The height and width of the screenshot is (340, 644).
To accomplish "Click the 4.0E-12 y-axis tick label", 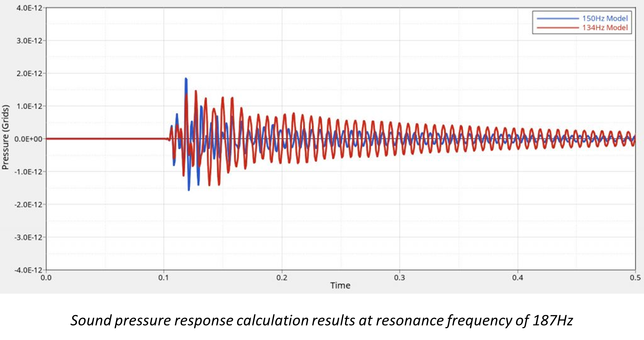I will (29, 8).
